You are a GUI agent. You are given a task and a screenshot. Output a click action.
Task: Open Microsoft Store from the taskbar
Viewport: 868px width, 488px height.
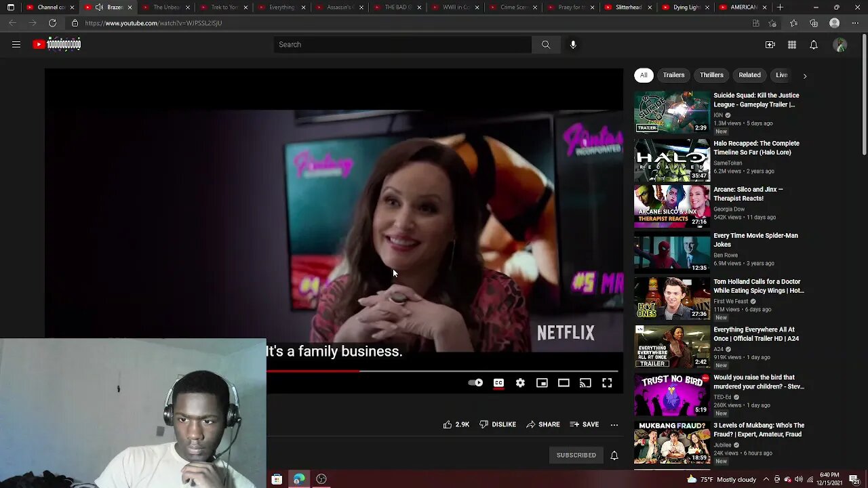277,479
